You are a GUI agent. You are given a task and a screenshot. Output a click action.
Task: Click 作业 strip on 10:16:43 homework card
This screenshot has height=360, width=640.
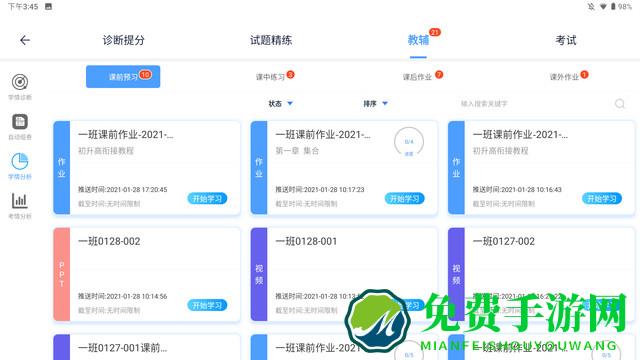[x=456, y=167]
